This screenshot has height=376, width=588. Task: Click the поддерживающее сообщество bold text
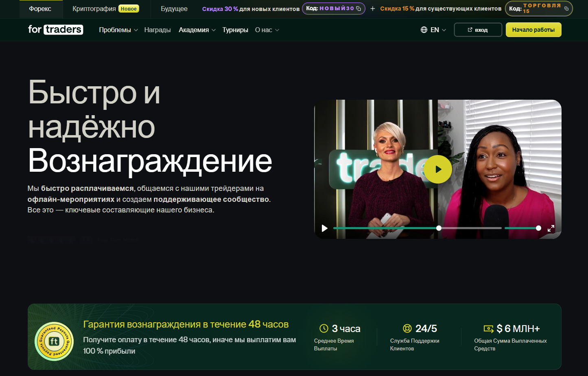tap(211, 199)
